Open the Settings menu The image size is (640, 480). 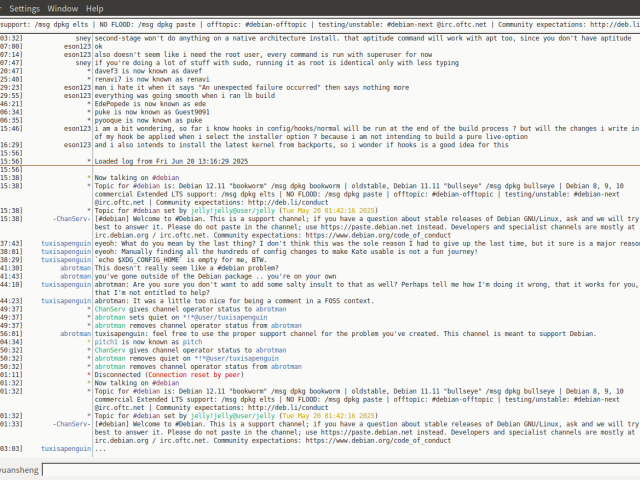tap(24, 7)
